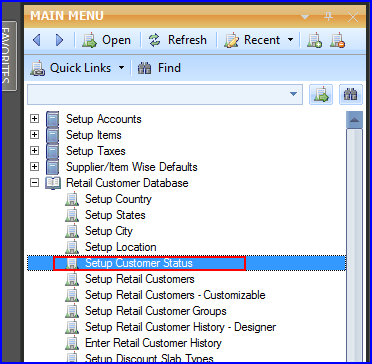
Task: Click the Open toolbar button
Action: [x=106, y=40]
